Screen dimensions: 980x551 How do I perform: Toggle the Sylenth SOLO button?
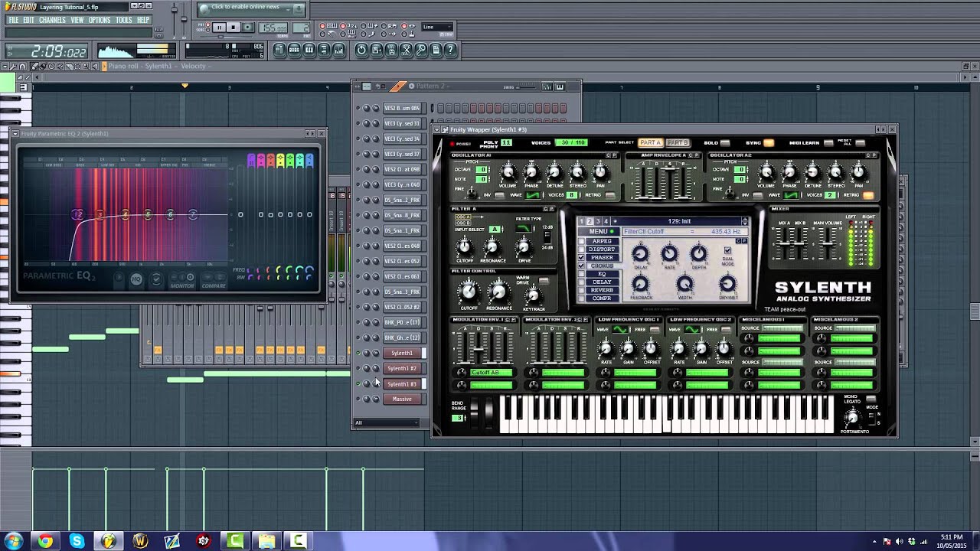[725, 143]
